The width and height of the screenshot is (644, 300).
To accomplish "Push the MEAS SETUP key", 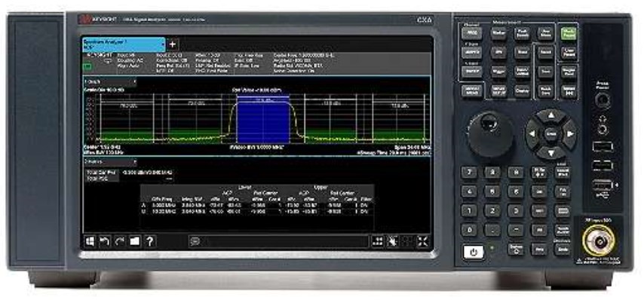I will [498, 90].
